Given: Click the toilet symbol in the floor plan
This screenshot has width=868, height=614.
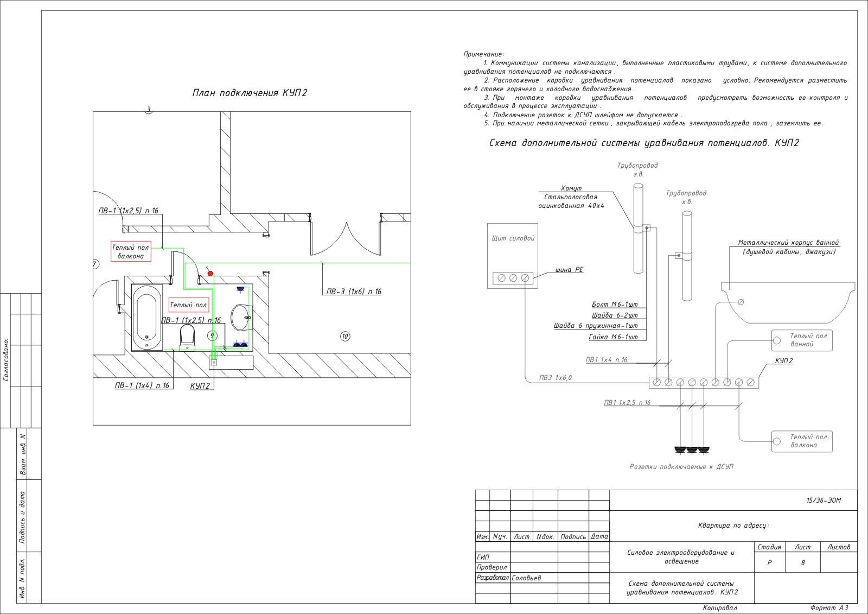Looking at the screenshot, I should tap(187, 338).
